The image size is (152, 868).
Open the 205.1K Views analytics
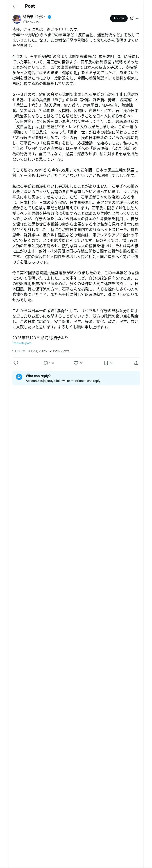coord(59,351)
